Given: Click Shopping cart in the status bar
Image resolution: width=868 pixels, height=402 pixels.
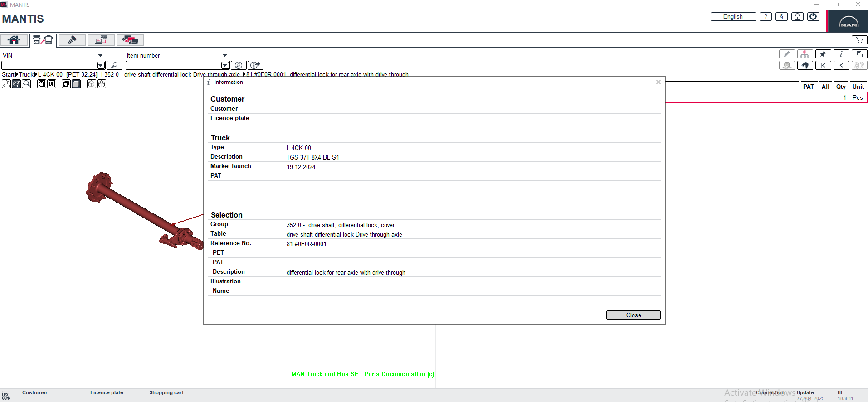Looking at the screenshot, I should (x=166, y=392).
